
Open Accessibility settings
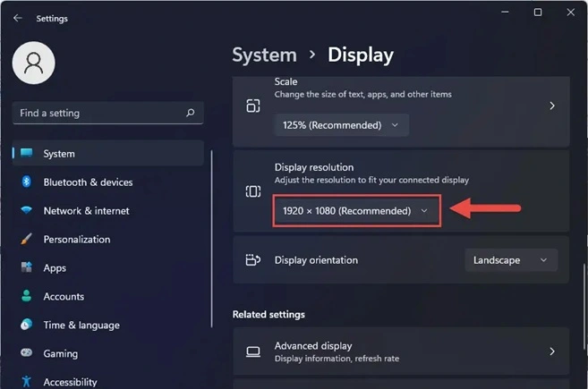108,381
